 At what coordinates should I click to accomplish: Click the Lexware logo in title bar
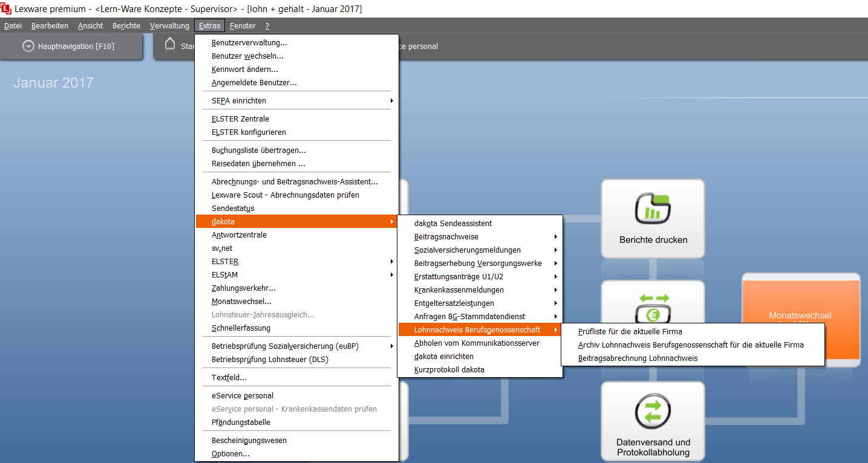click(x=6, y=9)
